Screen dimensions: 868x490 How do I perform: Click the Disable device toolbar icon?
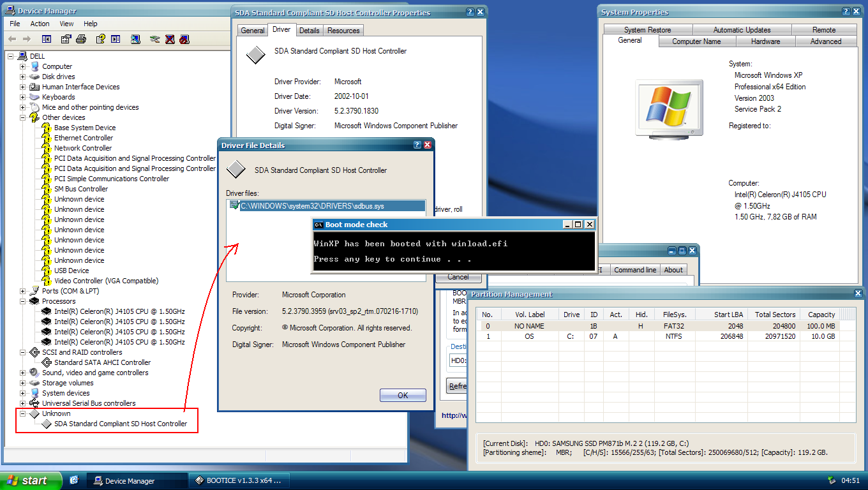[x=184, y=39]
